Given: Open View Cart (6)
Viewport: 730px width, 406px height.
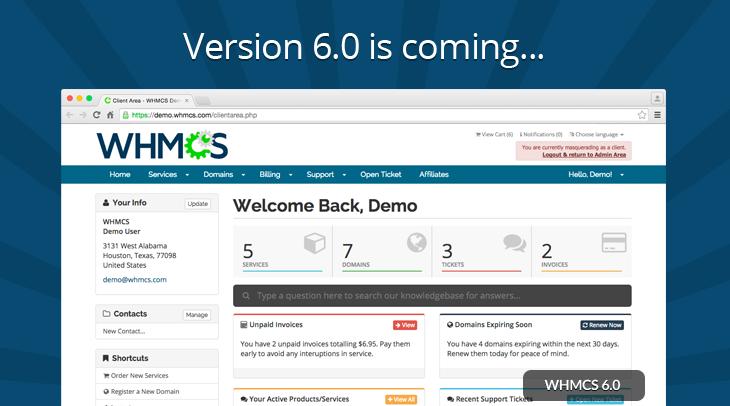Looking at the screenshot, I should click(494, 135).
